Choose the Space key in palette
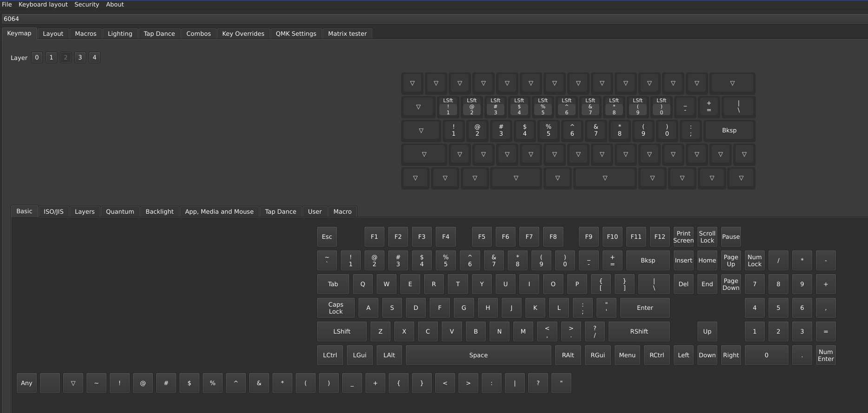The width and height of the screenshot is (868, 413). pyautogui.click(x=478, y=355)
